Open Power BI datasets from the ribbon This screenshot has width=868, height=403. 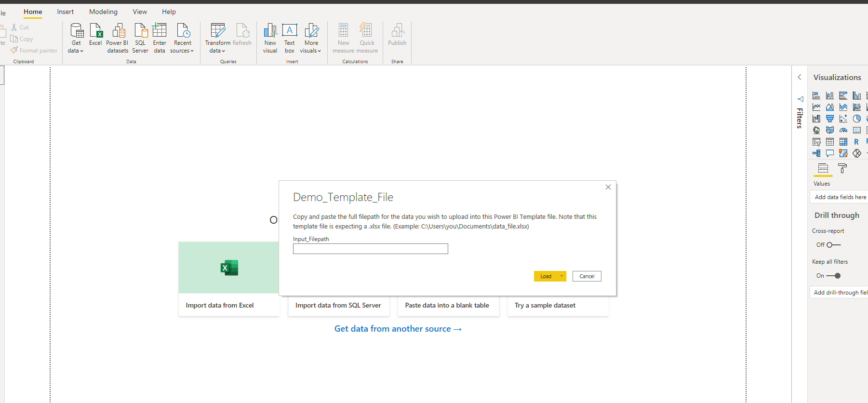tap(118, 38)
